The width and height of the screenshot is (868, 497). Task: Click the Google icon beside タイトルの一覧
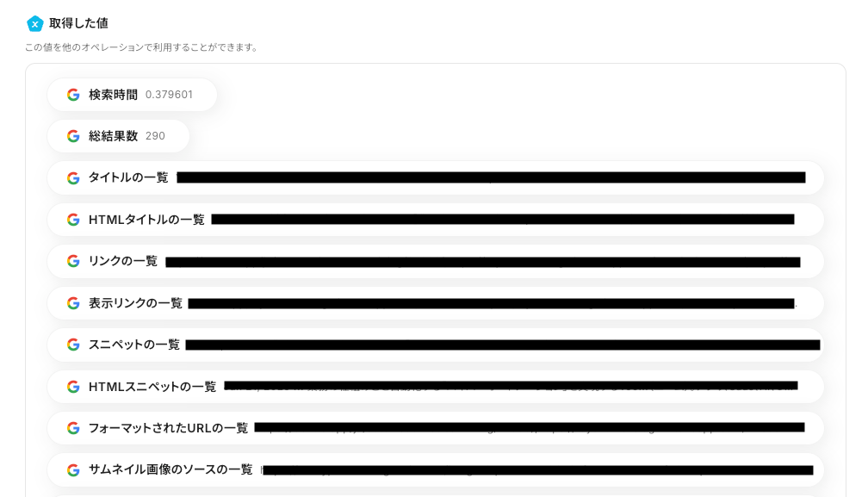(x=73, y=177)
